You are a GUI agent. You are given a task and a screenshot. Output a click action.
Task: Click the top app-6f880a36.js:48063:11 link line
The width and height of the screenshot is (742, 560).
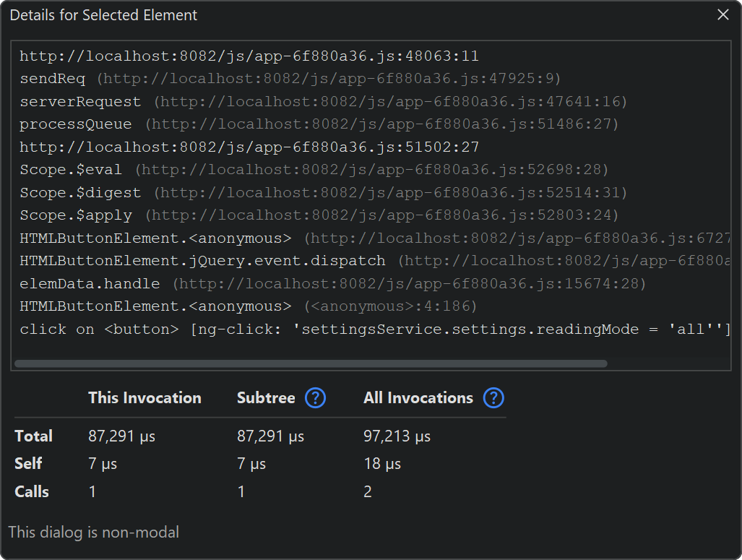coord(249,56)
